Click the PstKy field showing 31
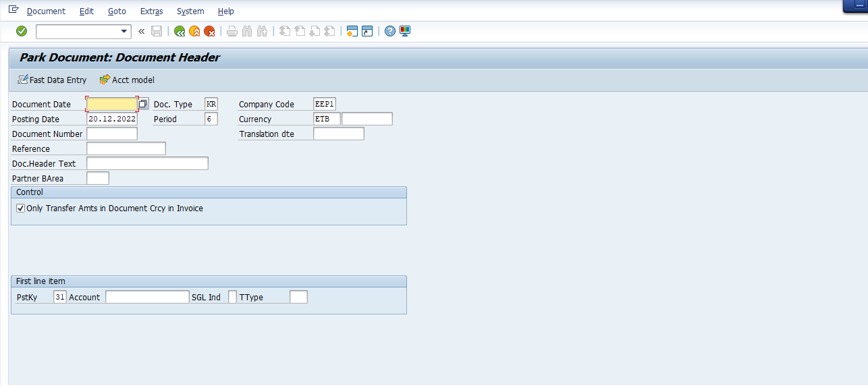This screenshot has width=868, height=388. pyautogui.click(x=60, y=297)
